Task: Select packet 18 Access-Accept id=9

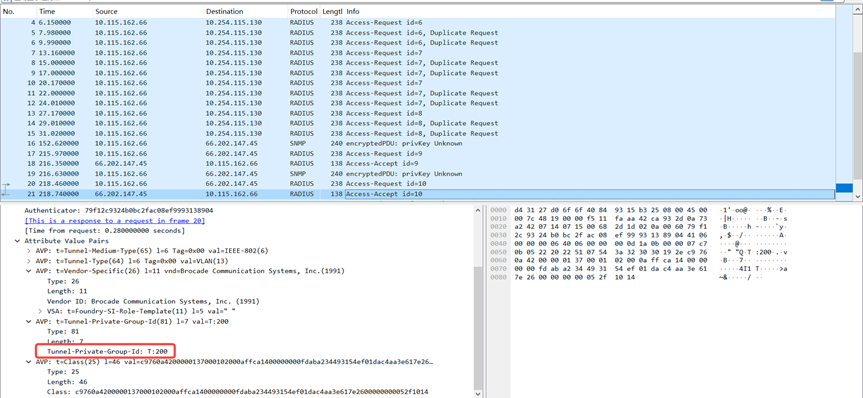Action: click(x=418, y=163)
